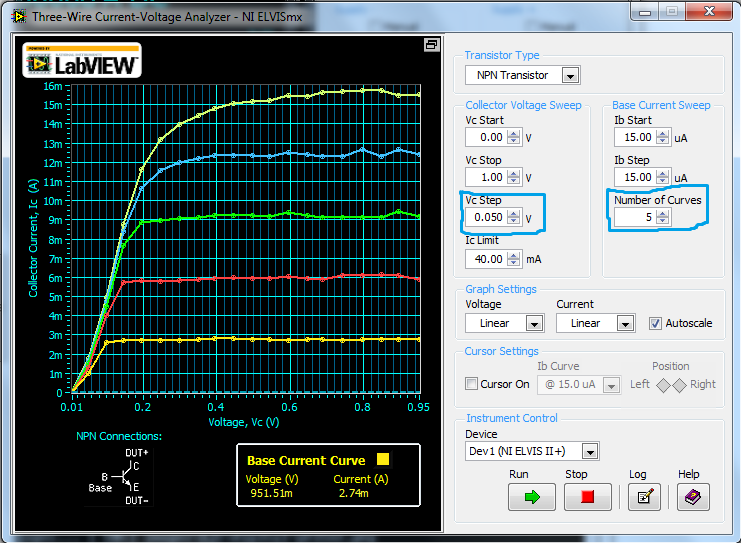Click the Voltage, Vc (V) axis title
The width and height of the screenshot is (741, 543).
tap(244, 422)
